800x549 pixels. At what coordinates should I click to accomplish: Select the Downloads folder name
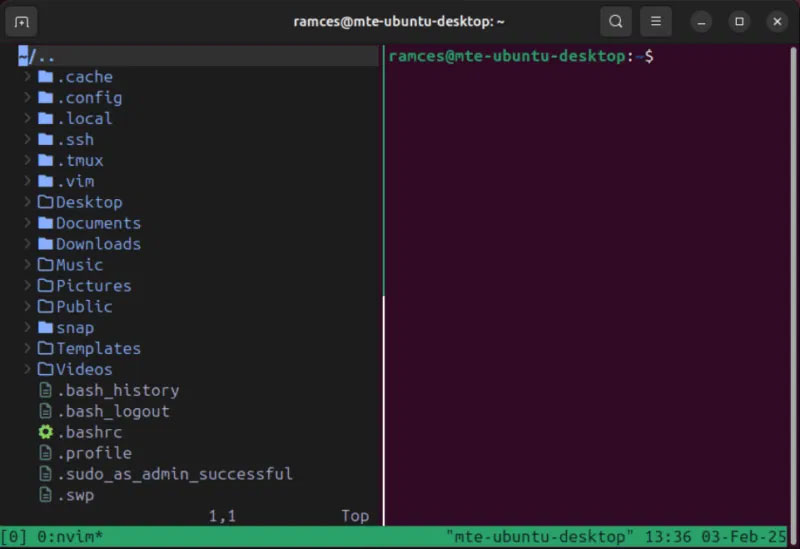[98, 244]
